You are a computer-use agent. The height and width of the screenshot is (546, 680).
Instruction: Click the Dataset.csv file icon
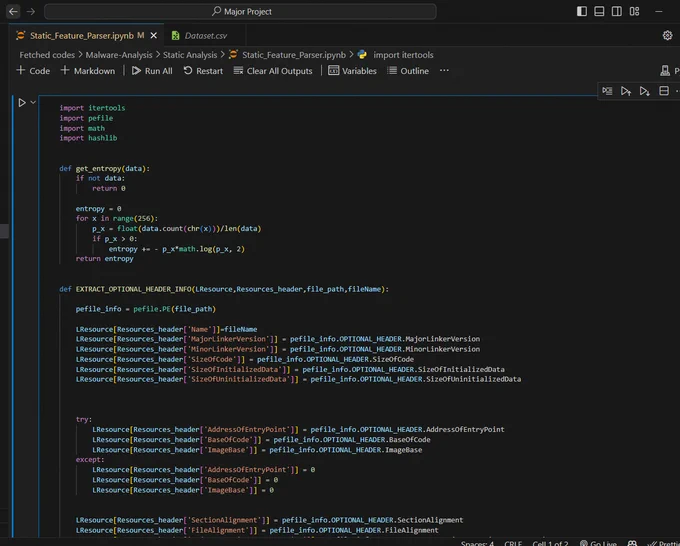(175, 36)
